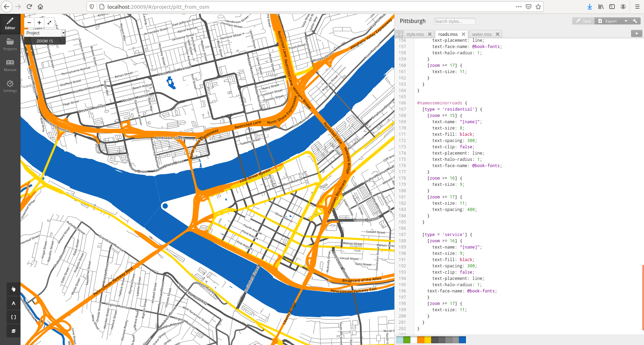The width and height of the screenshot is (644, 345).
Task: Open the Layers panel icon
Action: pos(14,331)
